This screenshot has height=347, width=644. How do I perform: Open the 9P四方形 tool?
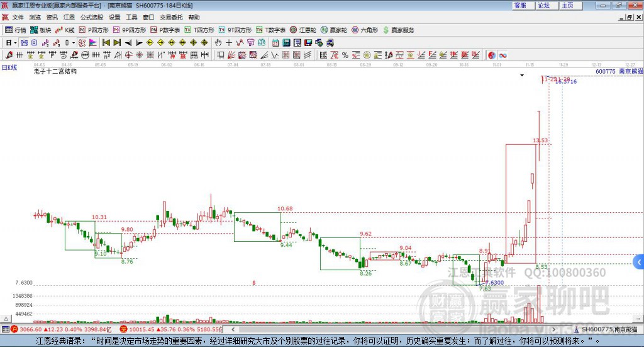coord(130,30)
